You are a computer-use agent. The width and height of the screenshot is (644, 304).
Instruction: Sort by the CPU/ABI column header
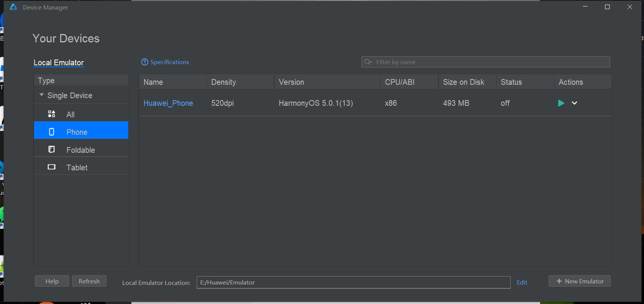[409, 82]
